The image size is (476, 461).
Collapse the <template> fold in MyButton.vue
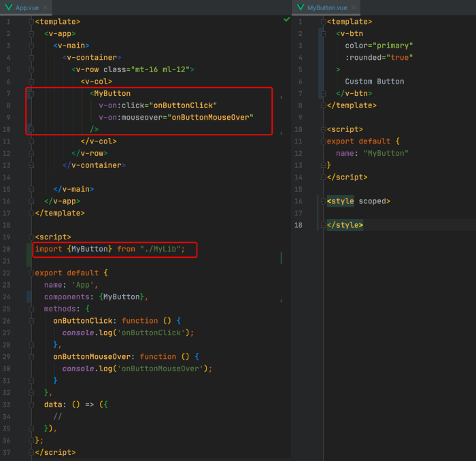click(x=323, y=22)
